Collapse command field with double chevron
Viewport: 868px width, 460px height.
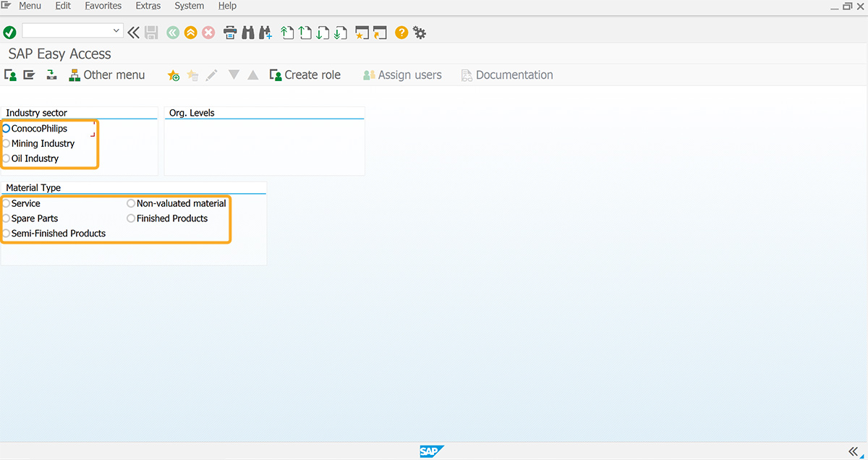(134, 33)
